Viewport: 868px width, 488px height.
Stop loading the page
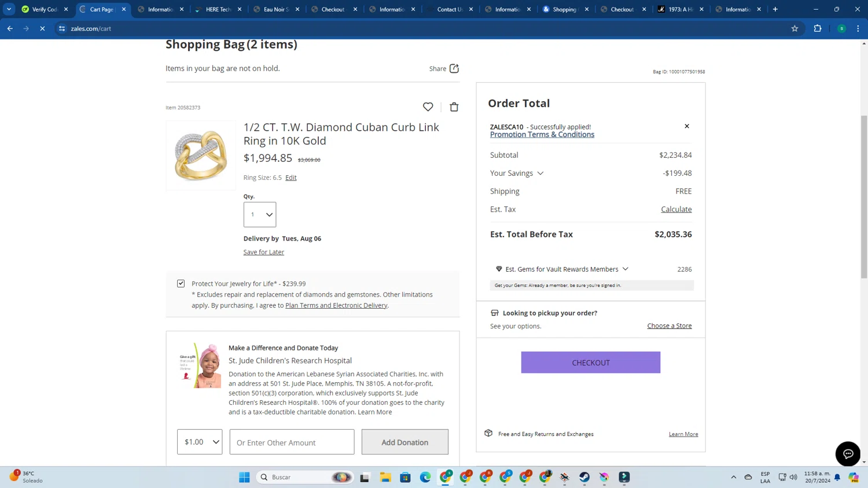pyautogui.click(x=42, y=28)
